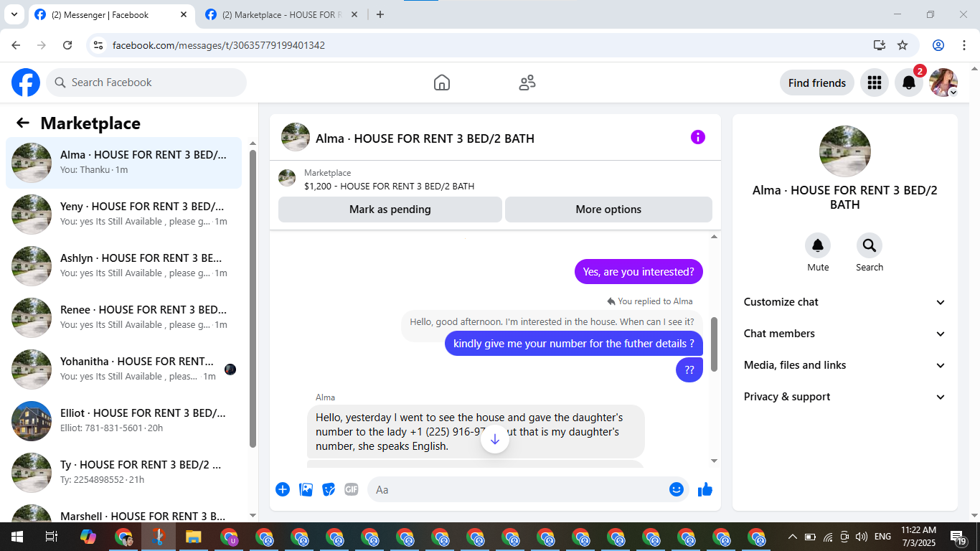Open the Chrome three-dot menu
Screen dimensions: 980x551
point(963,45)
